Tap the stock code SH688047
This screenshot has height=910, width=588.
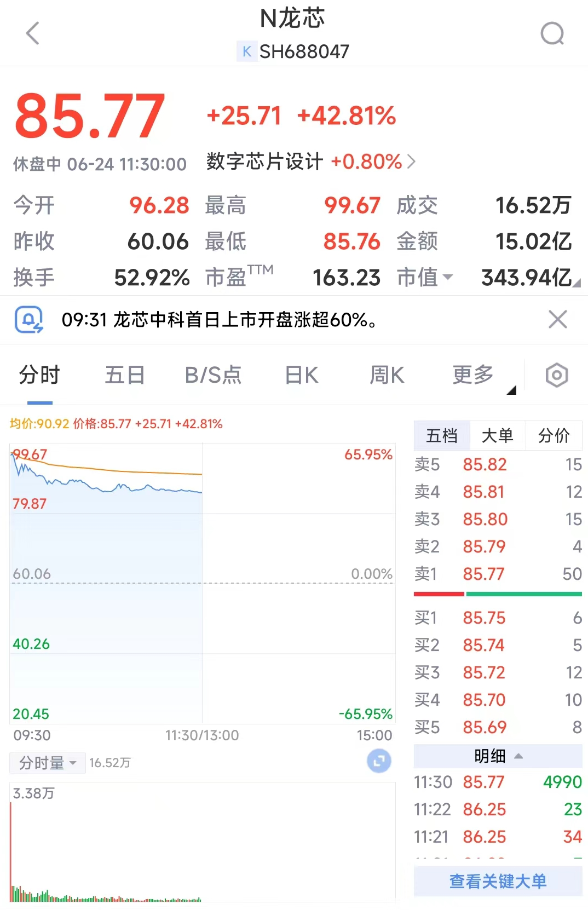click(x=304, y=51)
